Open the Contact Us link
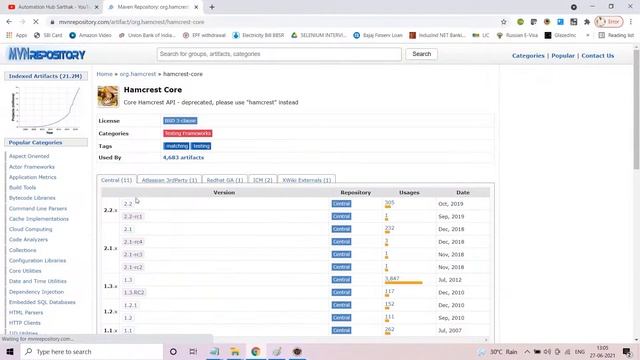This screenshot has height=360, width=640. click(x=598, y=56)
